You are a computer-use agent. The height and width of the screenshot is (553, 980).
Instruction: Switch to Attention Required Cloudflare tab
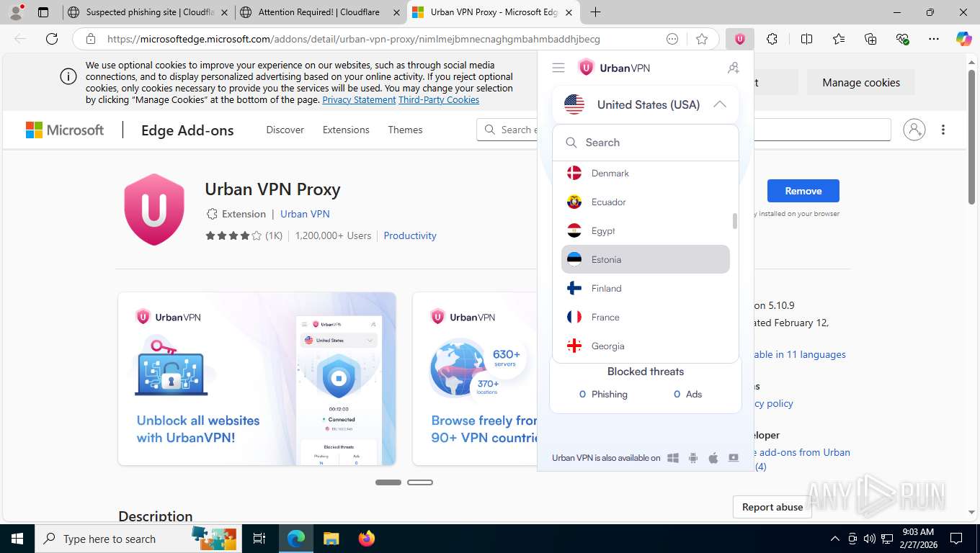pyautogui.click(x=319, y=12)
